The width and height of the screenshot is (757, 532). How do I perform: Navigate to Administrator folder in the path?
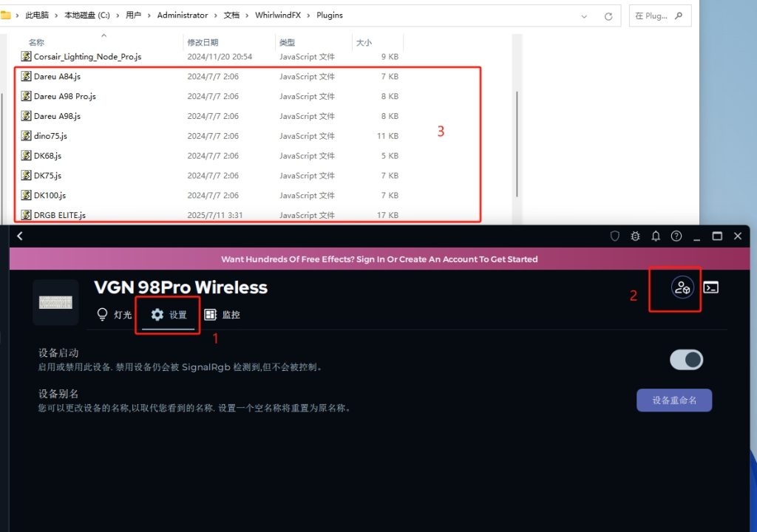pyautogui.click(x=183, y=16)
